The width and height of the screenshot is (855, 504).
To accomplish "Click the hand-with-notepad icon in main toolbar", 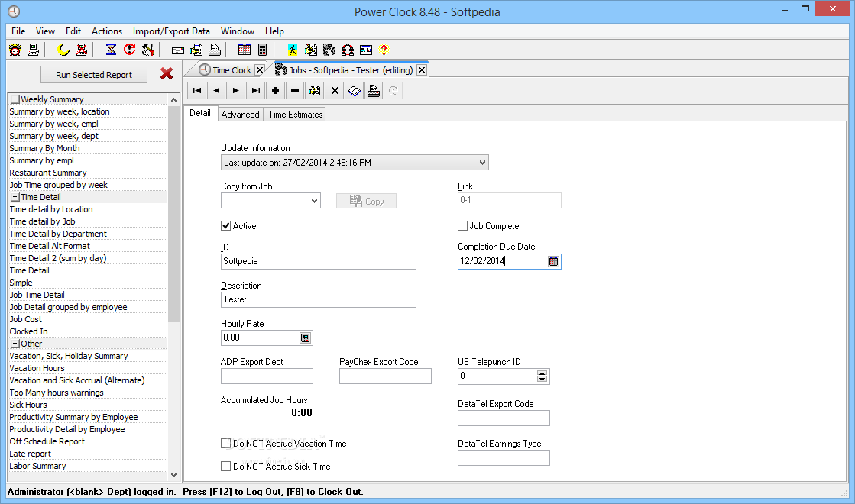I will (311, 50).
